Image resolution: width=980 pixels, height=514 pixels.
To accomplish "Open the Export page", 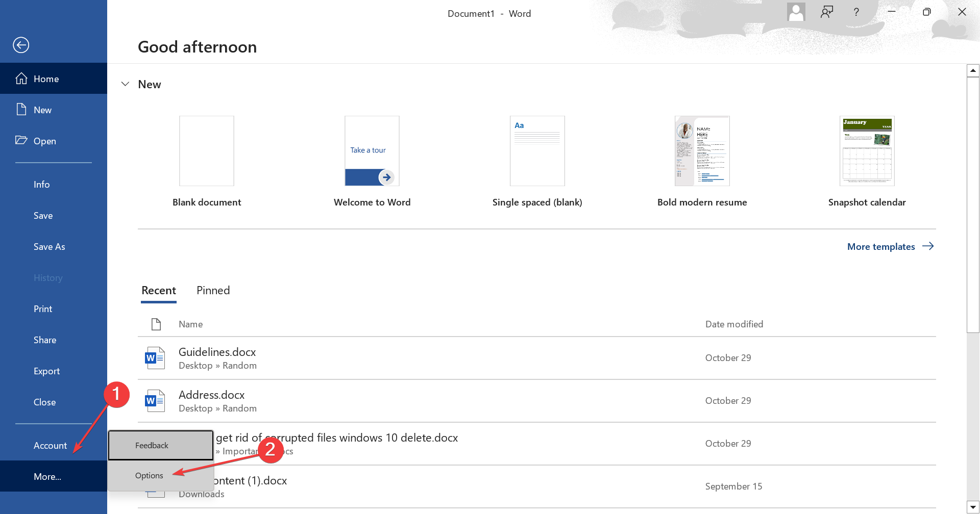I will point(54,371).
